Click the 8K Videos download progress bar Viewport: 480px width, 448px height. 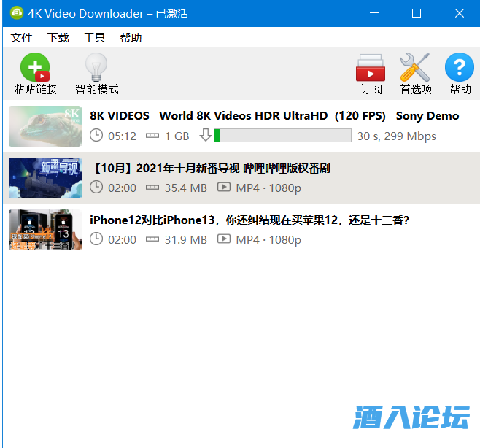tap(282, 136)
